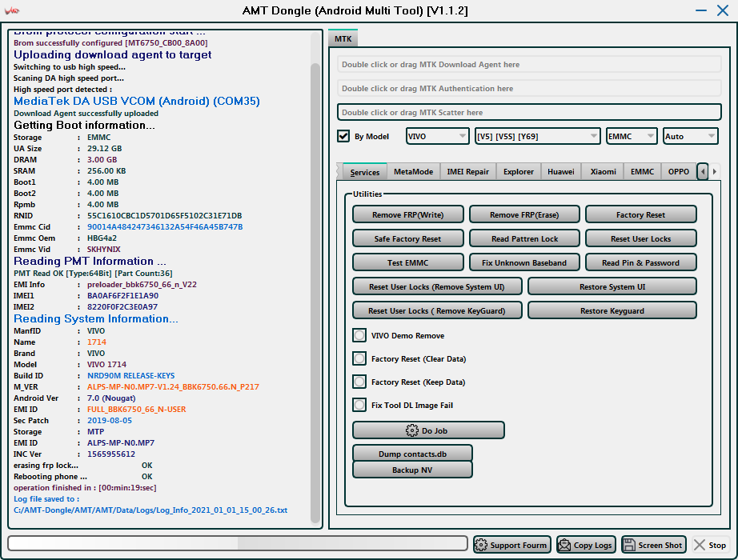
Task: Expand the [V5] [V5S] [Y69] model dropdown
Action: pos(537,137)
